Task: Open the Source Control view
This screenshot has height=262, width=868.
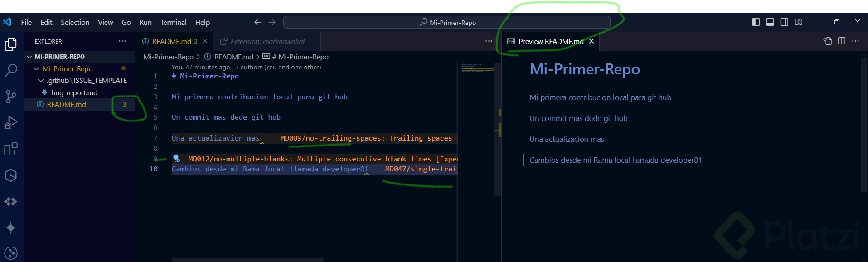Action: coord(11,96)
